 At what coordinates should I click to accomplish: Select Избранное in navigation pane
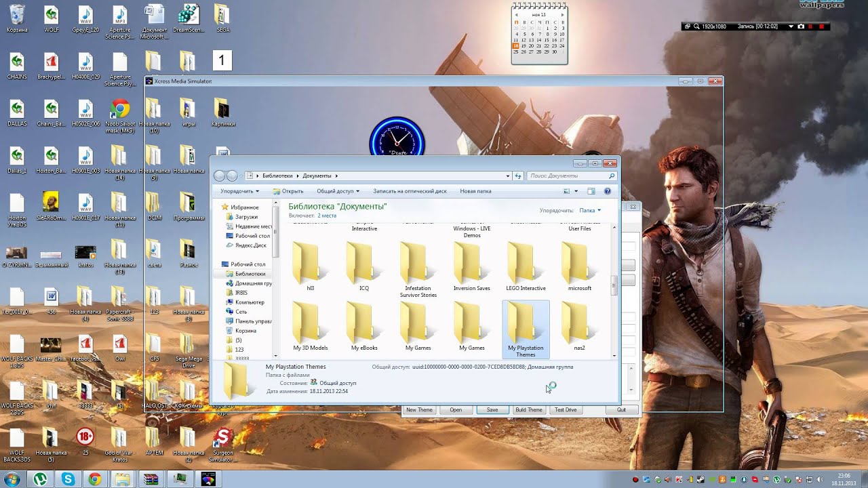click(x=244, y=207)
